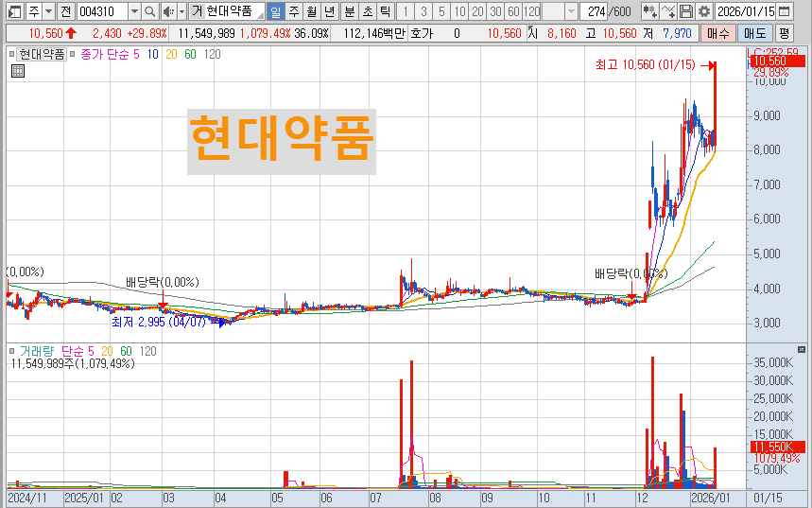Click the 현대약품 legend label button
The image size is (812, 508).
point(42,54)
